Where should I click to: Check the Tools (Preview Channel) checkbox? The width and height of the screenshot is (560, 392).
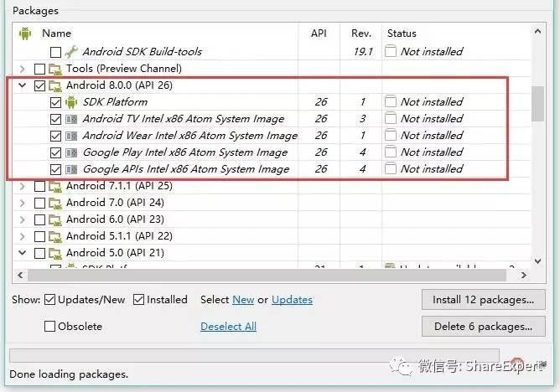tap(39, 69)
